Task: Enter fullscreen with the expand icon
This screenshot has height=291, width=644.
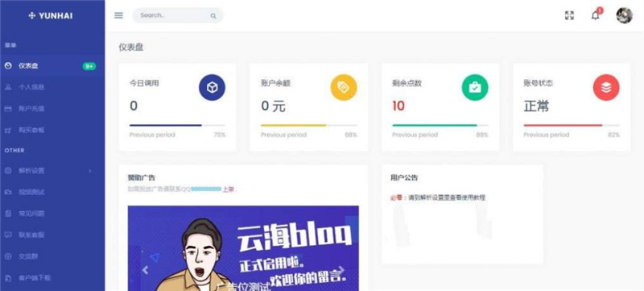Action: tap(569, 15)
